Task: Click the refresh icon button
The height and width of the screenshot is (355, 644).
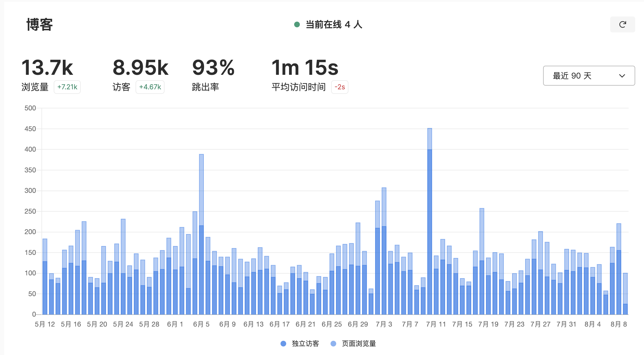Action: [x=622, y=24]
